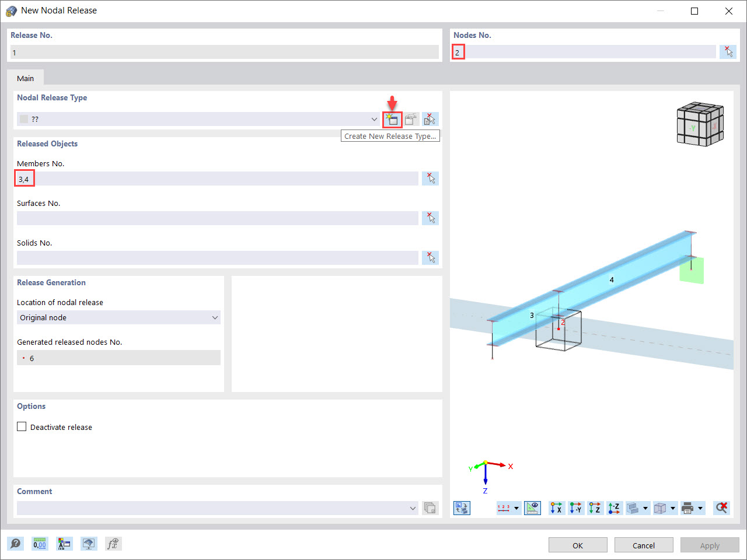Click the units and decimal places icon
The width and height of the screenshot is (747, 560).
[40, 543]
